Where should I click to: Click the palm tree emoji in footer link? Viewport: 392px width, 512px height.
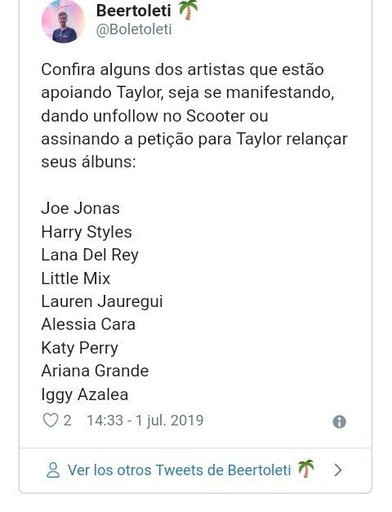coord(306,469)
